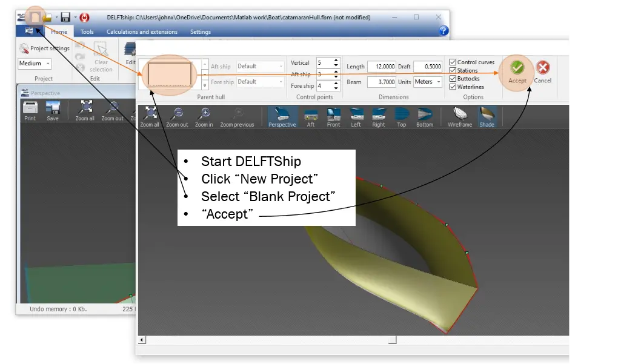Uncheck the Buttocks checkbox
This screenshot has width=618, height=364.
click(x=453, y=79)
